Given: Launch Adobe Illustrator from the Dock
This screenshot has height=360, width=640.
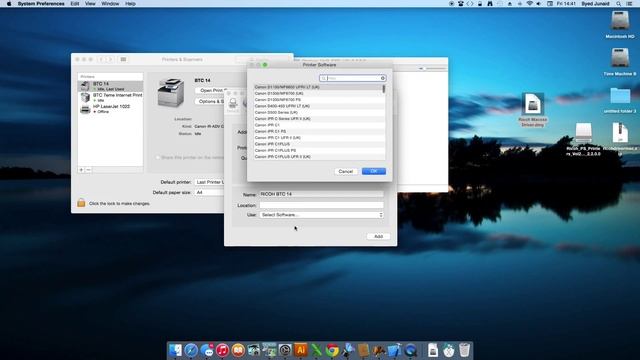Looking at the screenshot, I should (x=301, y=350).
